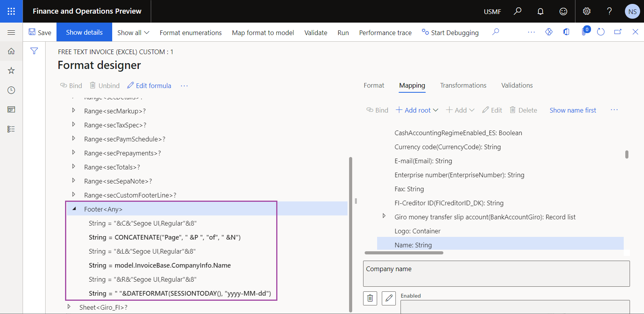Click Map format to model
This screenshot has height=314, width=644.
pos(263,33)
